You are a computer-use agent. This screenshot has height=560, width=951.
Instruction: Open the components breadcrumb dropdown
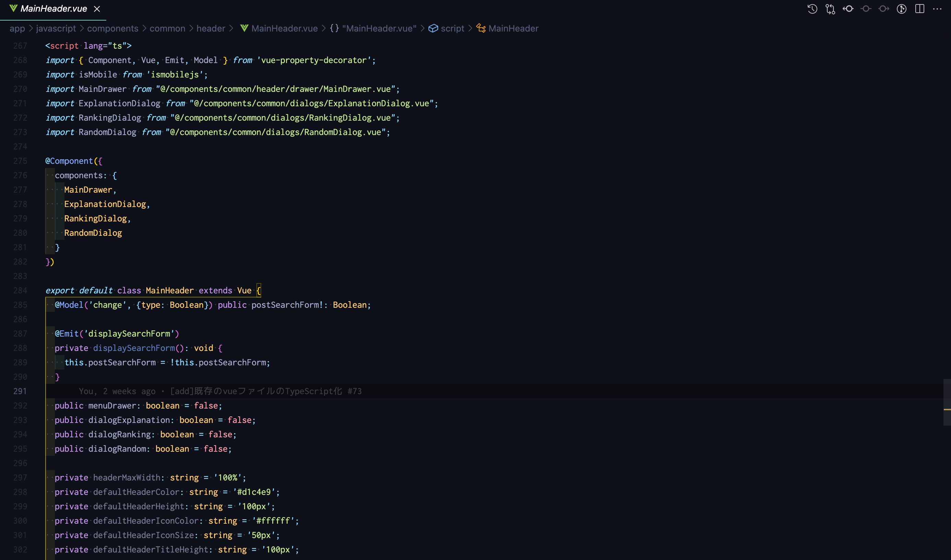point(112,28)
